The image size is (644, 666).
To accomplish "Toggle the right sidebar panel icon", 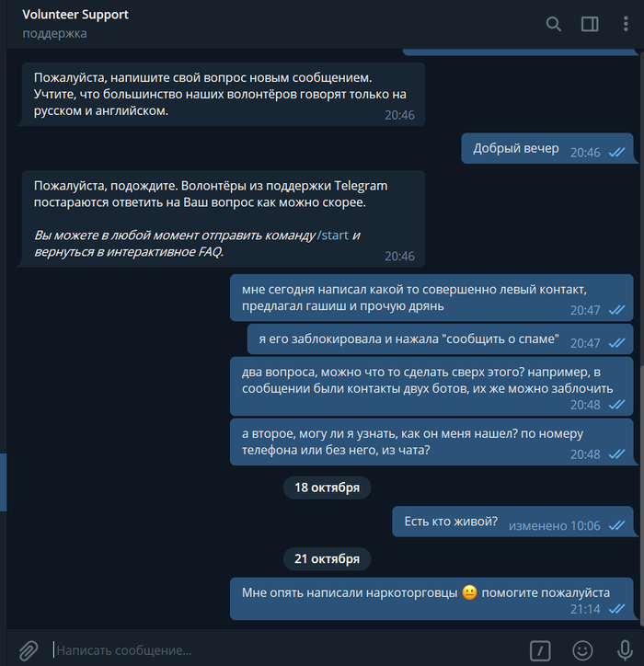I will [590, 24].
